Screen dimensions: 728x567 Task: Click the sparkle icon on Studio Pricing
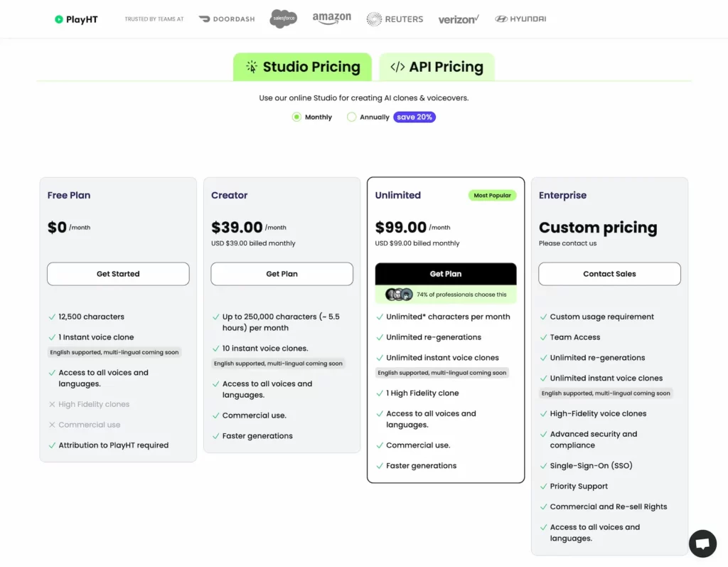point(253,66)
